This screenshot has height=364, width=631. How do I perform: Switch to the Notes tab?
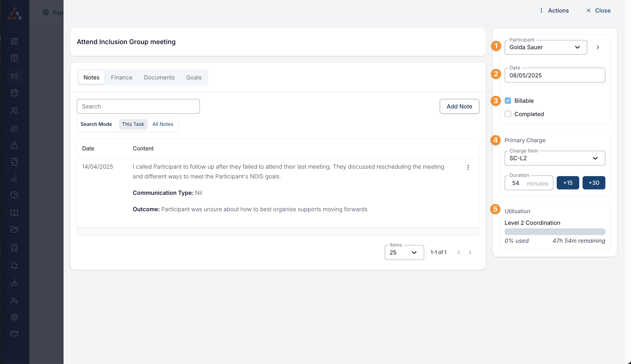click(x=91, y=77)
